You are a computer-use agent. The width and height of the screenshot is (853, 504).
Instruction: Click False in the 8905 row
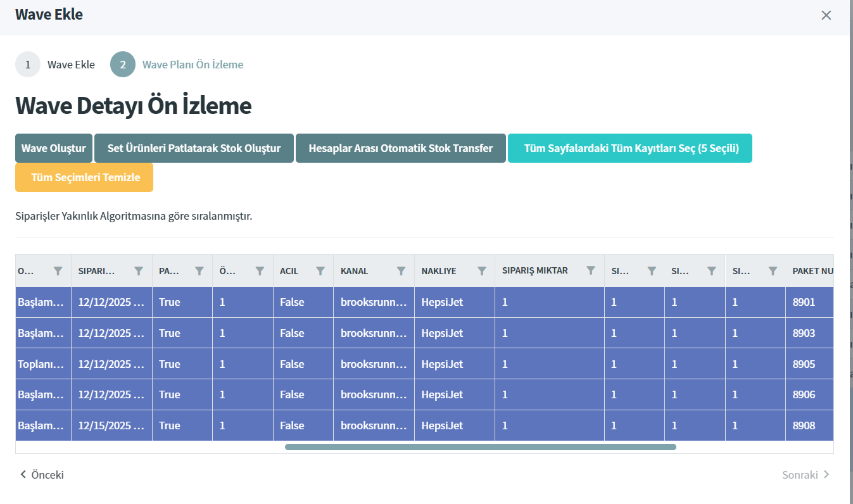[303, 364]
